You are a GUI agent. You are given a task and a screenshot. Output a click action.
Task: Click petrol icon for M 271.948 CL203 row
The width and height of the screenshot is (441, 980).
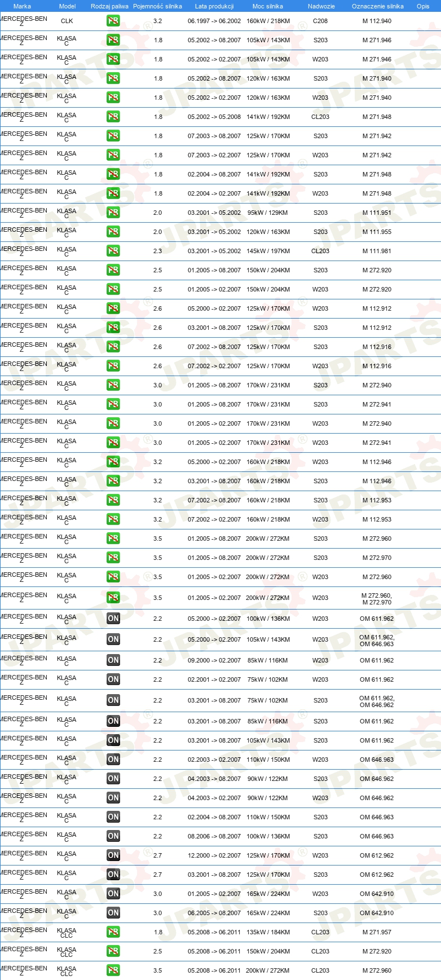[x=113, y=117]
